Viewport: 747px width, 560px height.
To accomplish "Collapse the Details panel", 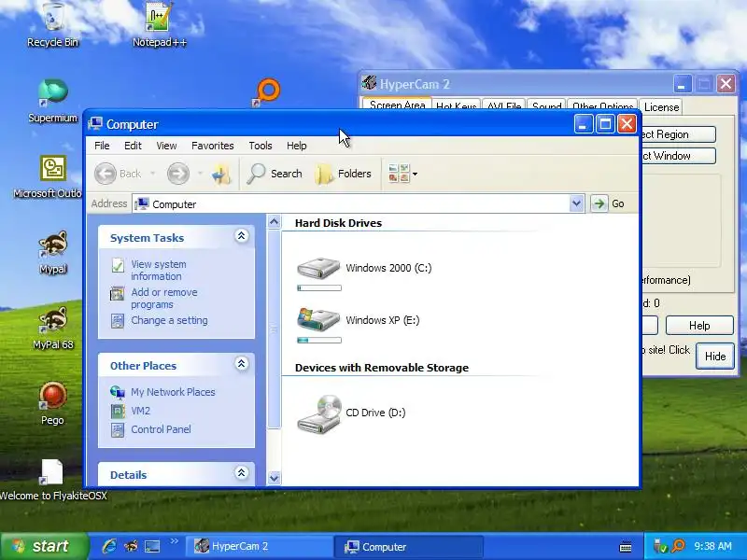I will coord(242,473).
